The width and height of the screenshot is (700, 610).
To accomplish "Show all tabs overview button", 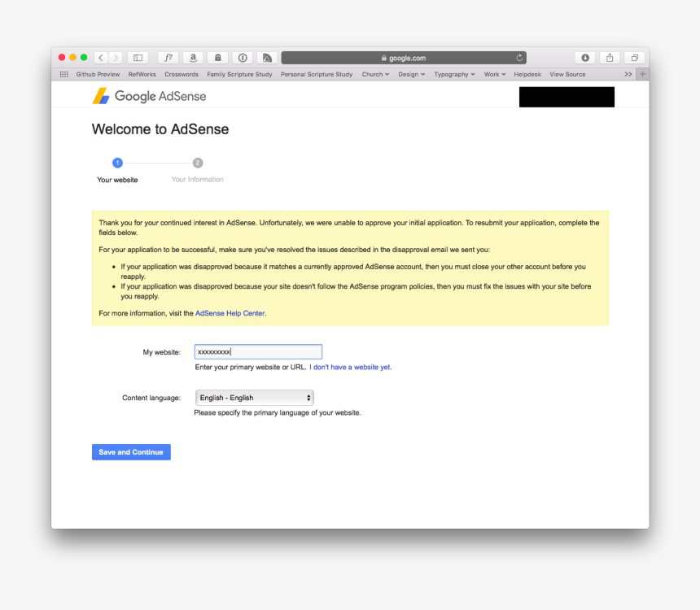I will click(634, 58).
